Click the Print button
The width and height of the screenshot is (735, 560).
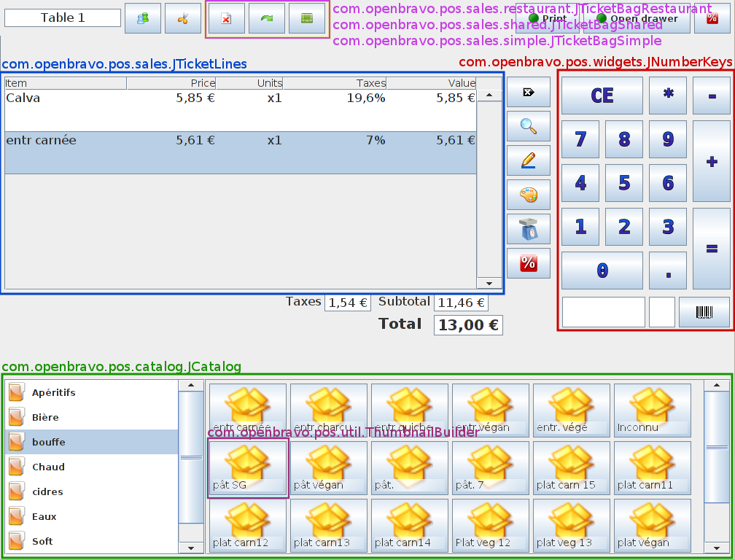click(x=548, y=18)
